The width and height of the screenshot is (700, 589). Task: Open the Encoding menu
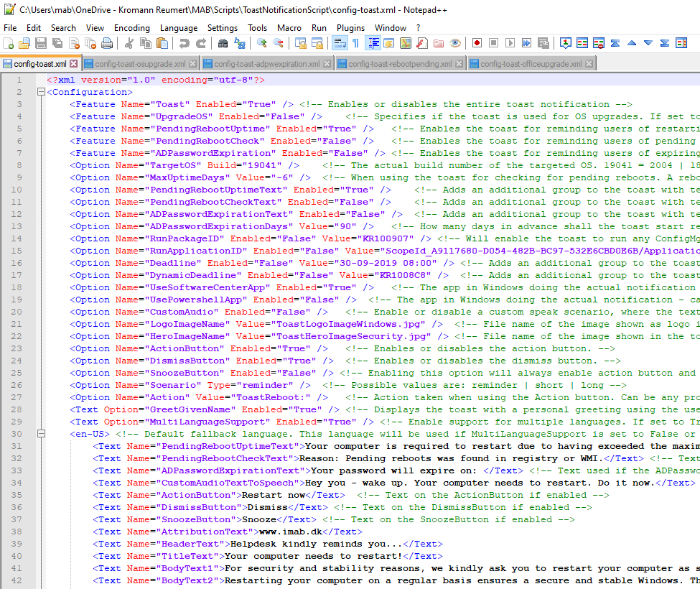tap(132, 28)
